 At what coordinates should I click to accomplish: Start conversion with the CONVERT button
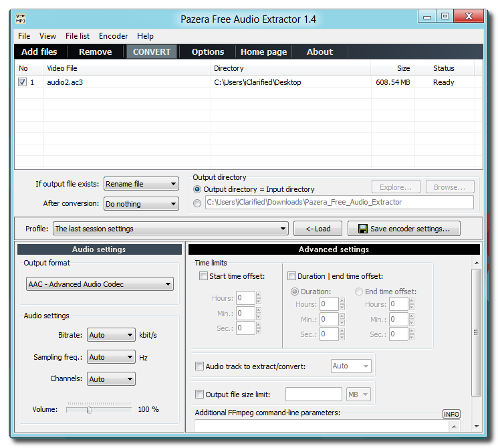[x=152, y=51]
